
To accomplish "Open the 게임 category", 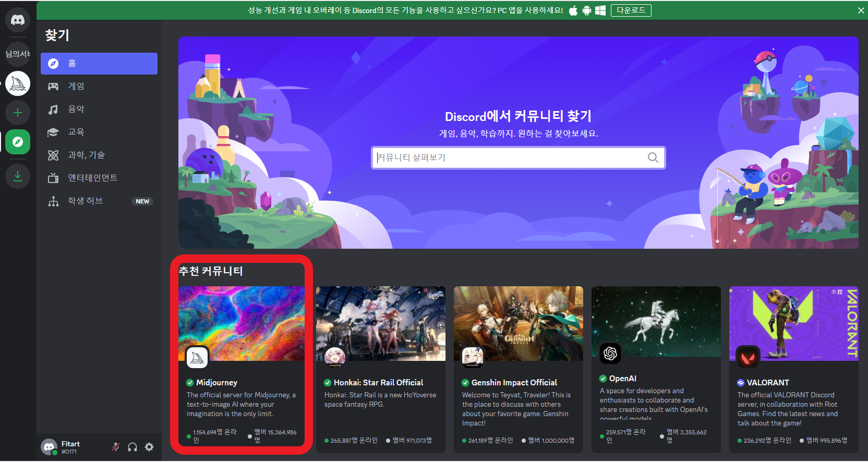I will (99, 87).
